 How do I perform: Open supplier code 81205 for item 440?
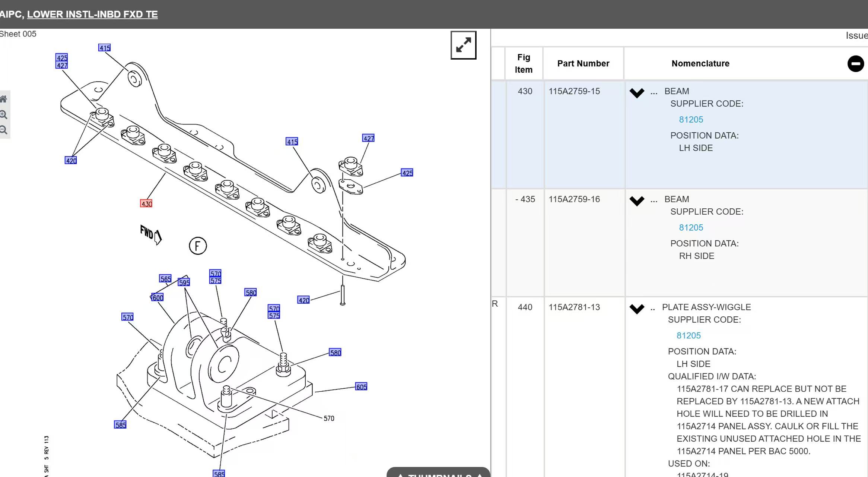click(689, 336)
